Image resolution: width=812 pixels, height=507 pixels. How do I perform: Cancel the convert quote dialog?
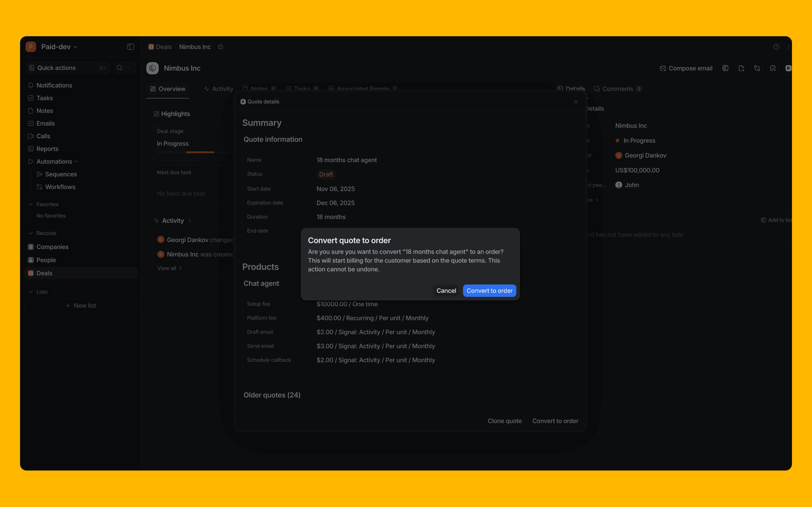tap(446, 291)
